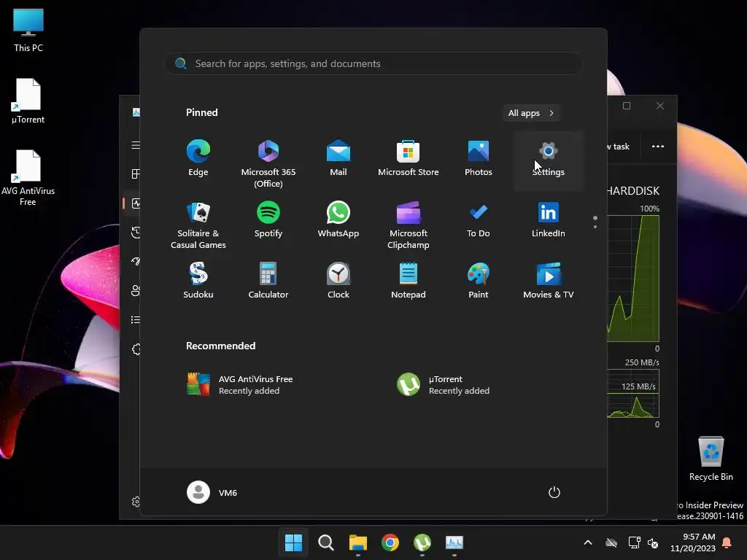Screen dimensions: 747x560
Task: Launch Google Chrome from taskbar
Action: [x=390, y=542]
